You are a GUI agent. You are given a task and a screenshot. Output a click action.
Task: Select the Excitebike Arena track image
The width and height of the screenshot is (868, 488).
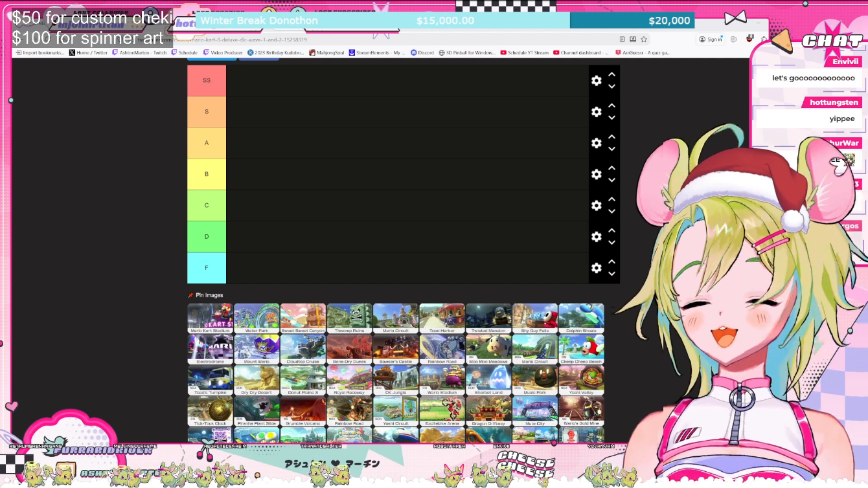coord(442,412)
